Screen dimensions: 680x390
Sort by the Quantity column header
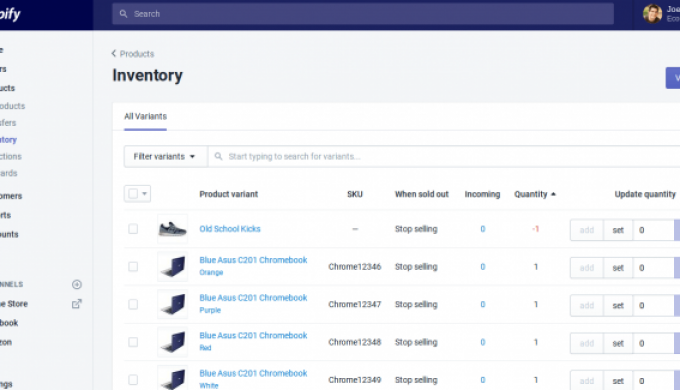[535, 194]
